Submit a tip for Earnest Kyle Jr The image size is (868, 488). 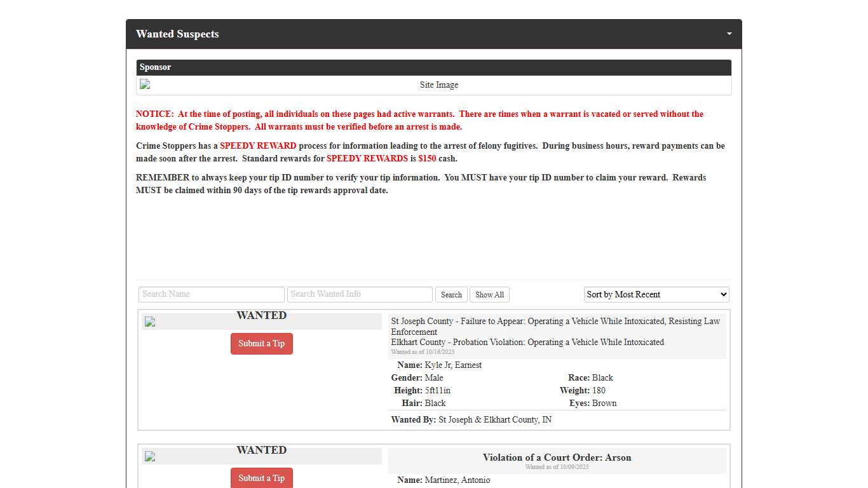pos(262,344)
